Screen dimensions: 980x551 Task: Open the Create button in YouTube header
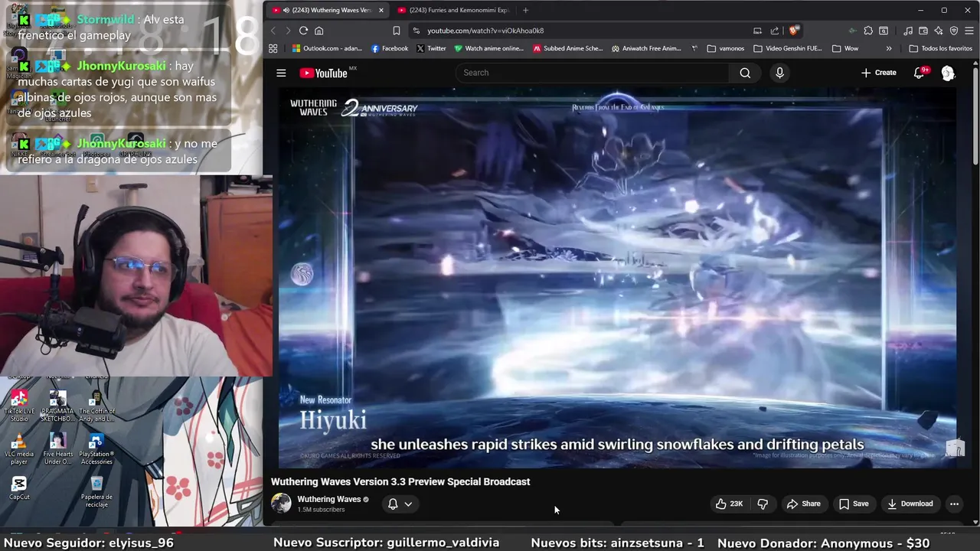(x=878, y=73)
